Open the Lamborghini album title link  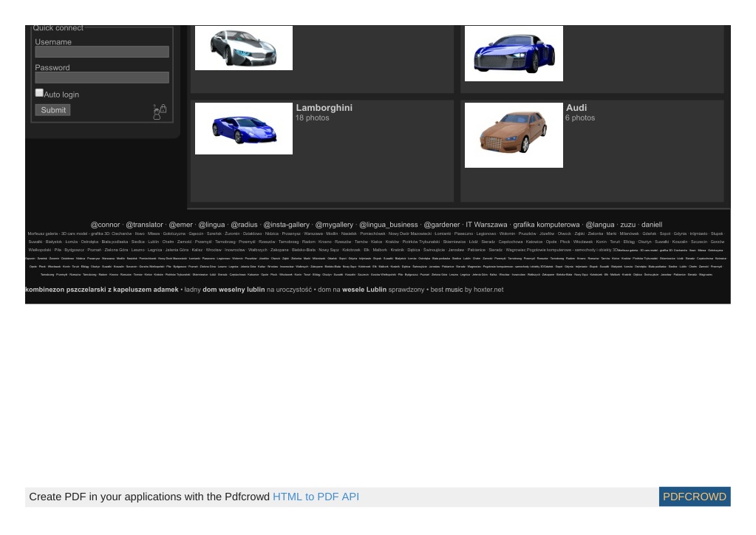coord(324,107)
